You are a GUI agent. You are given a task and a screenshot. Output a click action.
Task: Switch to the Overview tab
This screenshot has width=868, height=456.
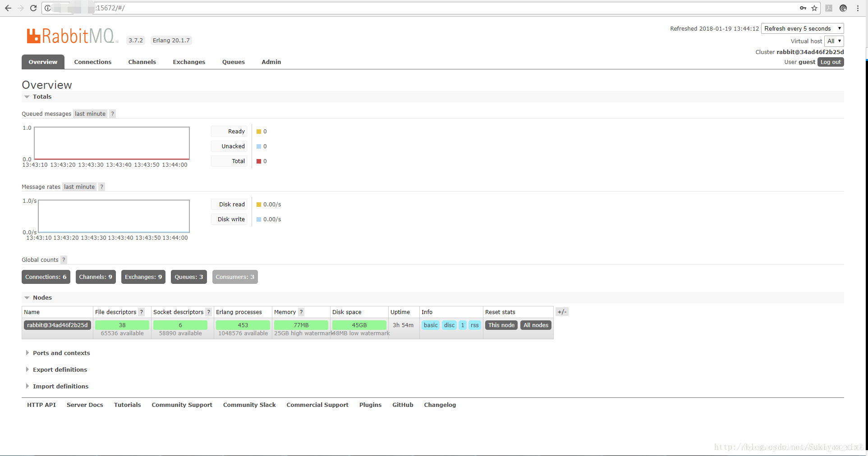coord(43,62)
